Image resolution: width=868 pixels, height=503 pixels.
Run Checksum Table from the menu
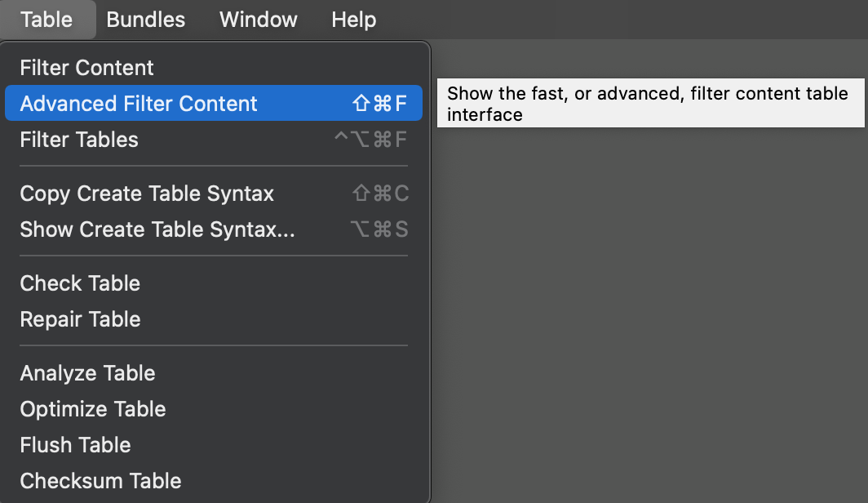pos(100,481)
